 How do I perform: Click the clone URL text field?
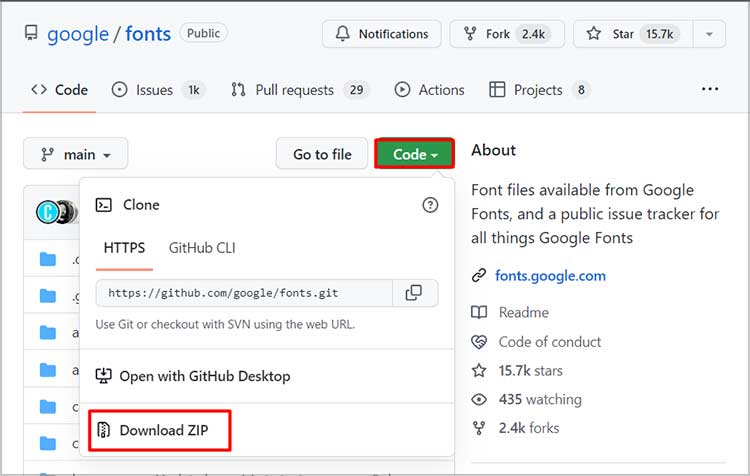[244, 293]
